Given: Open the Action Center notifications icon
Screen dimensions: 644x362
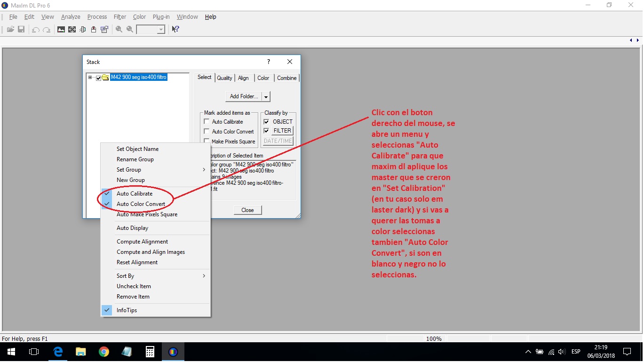Looking at the screenshot, I should [x=627, y=352].
